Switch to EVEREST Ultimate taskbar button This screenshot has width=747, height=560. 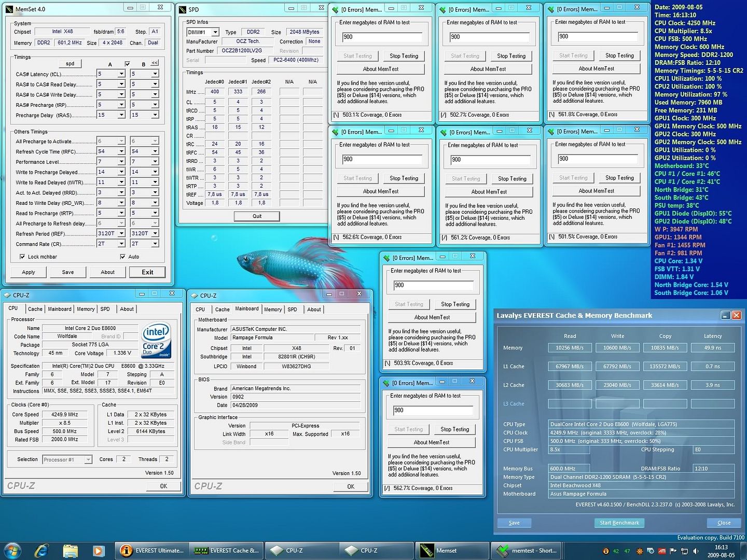[x=152, y=551]
